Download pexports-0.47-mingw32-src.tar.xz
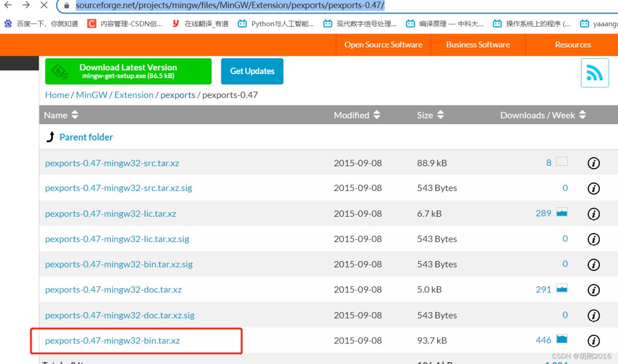This screenshot has width=618, height=364. pyautogui.click(x=112, y=163)
